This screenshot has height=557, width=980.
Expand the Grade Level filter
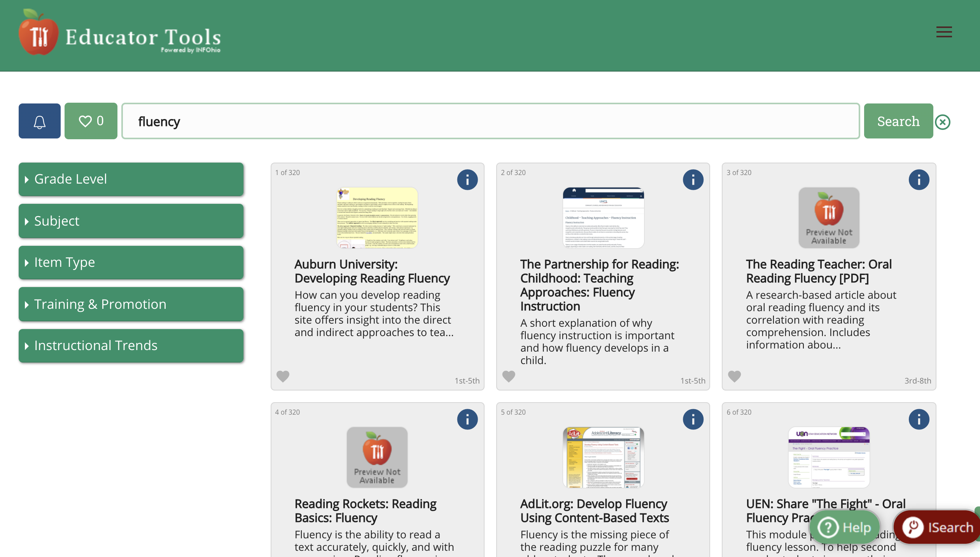(131, 179)
